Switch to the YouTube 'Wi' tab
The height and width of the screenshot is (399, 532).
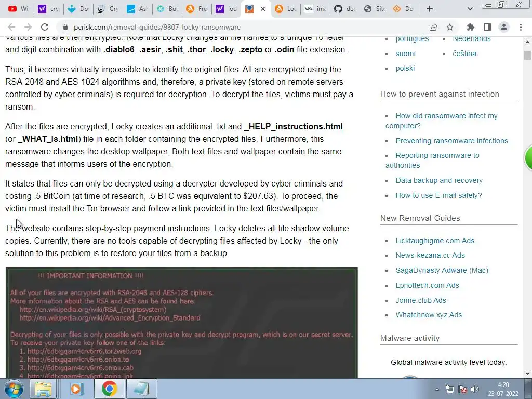pyautogui.click(x=18, y=9)
